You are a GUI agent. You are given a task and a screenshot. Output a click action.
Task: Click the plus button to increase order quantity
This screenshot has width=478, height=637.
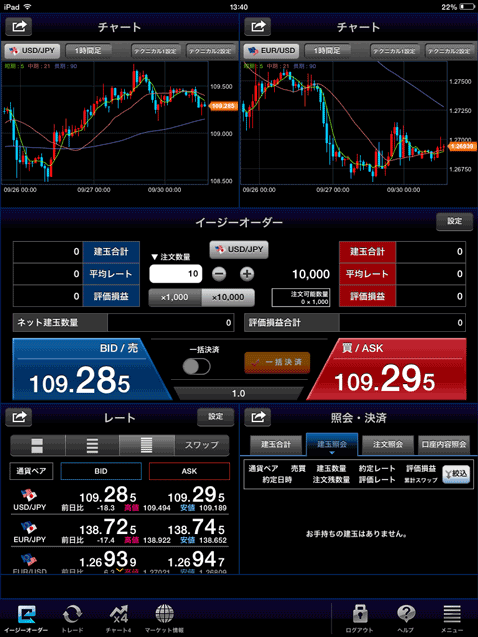tap(247, 274)
